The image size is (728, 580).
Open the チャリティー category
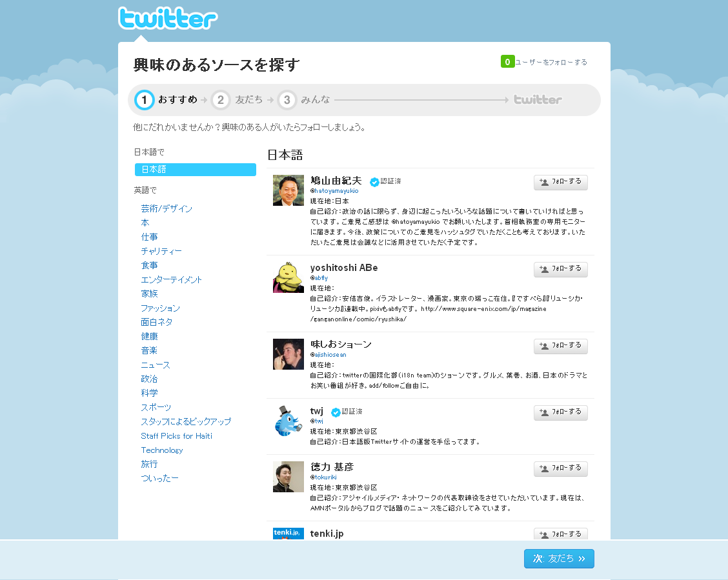click(161, 251)
